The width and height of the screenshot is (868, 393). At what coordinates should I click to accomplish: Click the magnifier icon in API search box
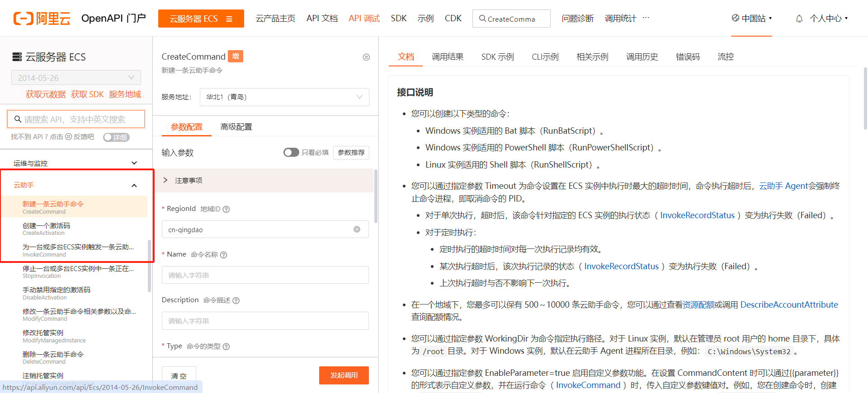click(18, 119)
